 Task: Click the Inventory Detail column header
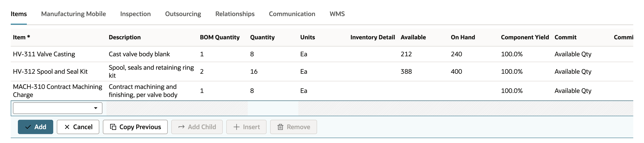(x=373, y=38)
